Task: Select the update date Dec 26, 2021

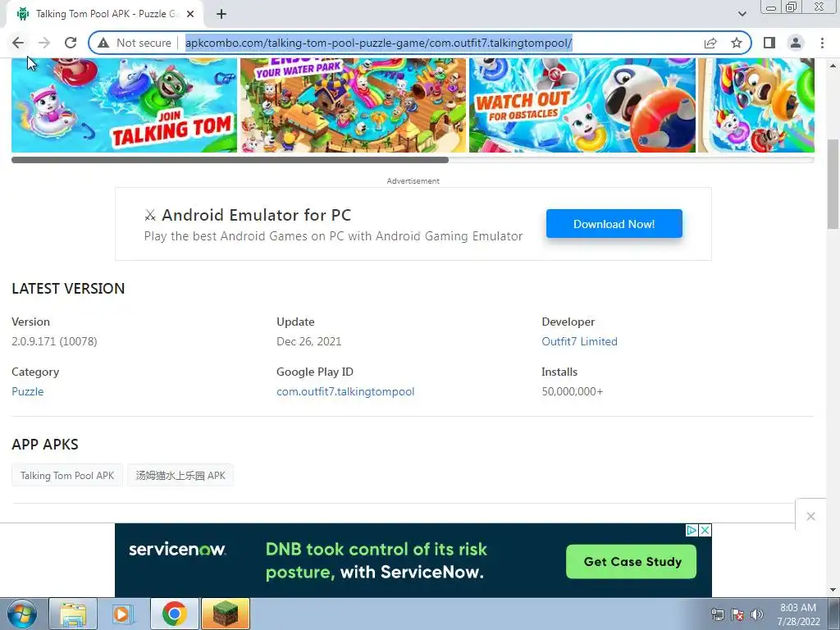Action: (308, 341)
